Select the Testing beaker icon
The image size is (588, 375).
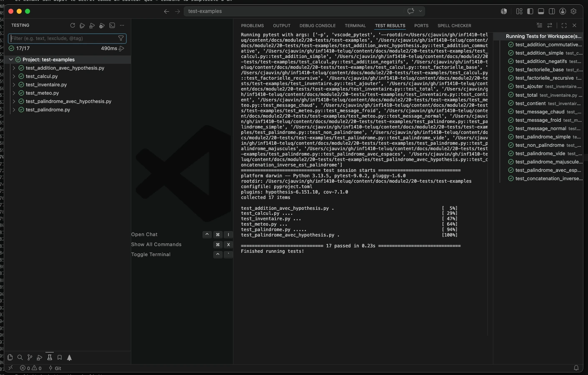[x=50, y=357]
